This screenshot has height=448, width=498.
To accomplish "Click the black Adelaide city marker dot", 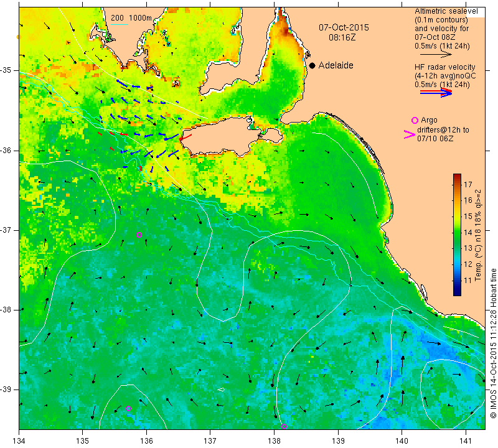I will (312, 65).
